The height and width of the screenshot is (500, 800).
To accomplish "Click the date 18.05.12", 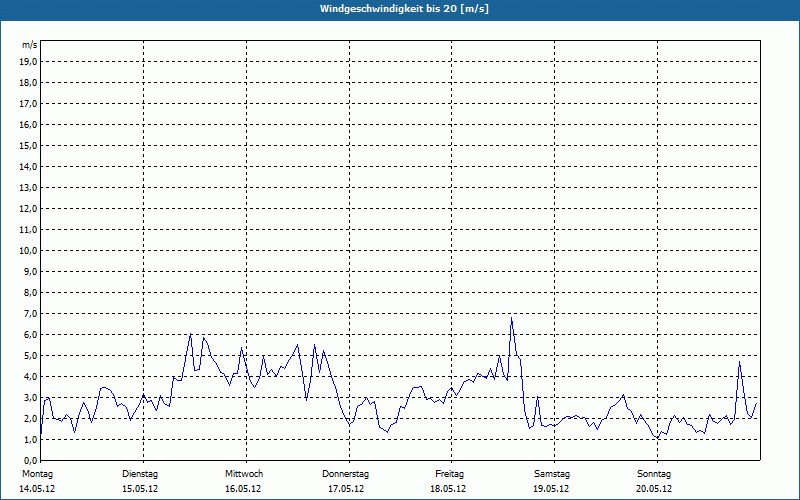I will pyautogui.click(x=448, y=489).
